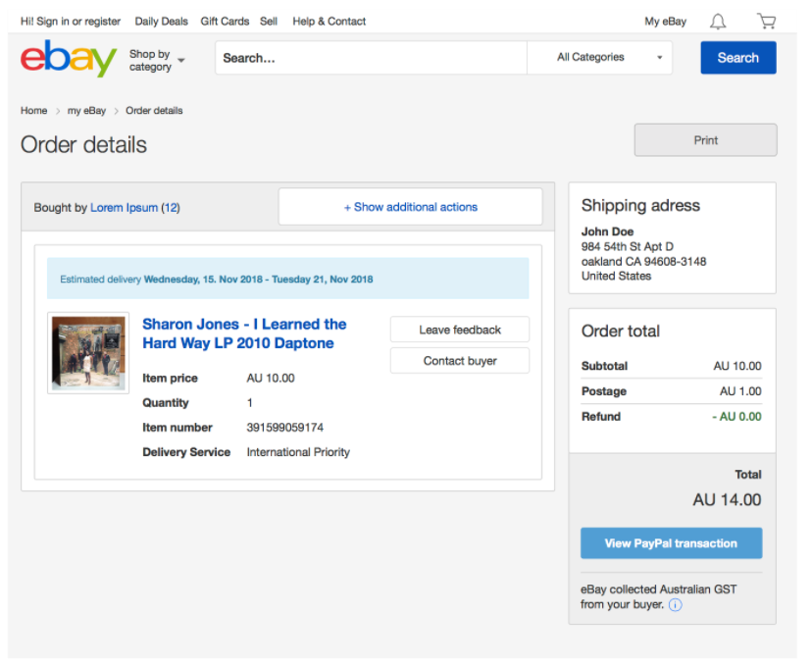Expand Show additional actions
The width and height of the screenshot is (812, 666).
coord(410,207)
